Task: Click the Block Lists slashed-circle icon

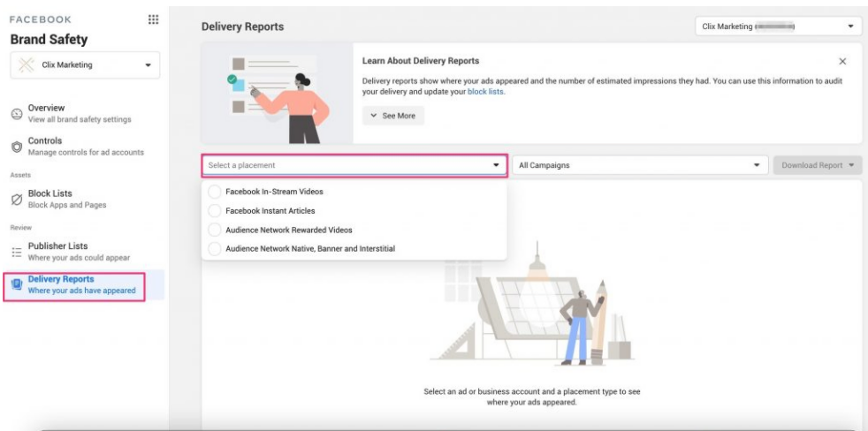Action: tap(17, 200)
